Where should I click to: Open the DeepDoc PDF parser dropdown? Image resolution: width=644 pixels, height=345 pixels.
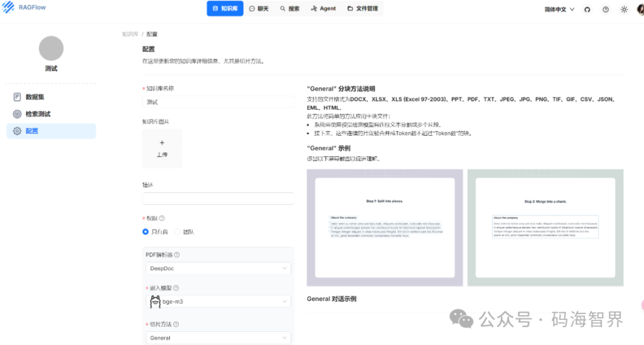[218, 268]
